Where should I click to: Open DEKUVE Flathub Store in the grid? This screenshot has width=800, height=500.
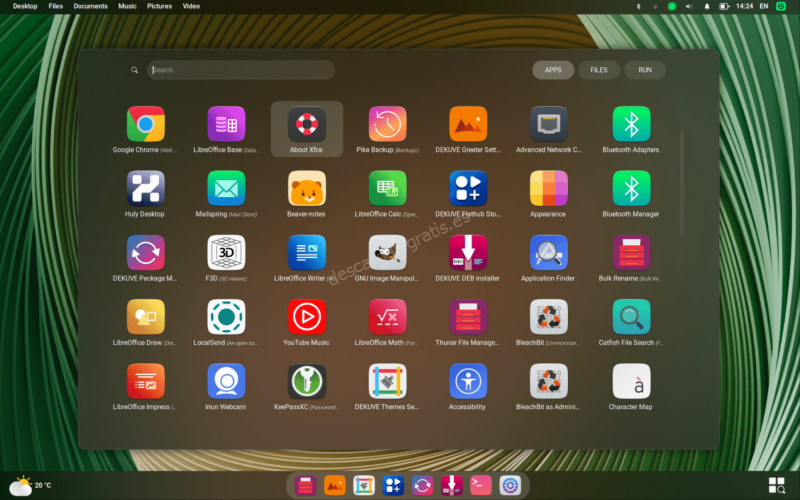click(468, 188)
